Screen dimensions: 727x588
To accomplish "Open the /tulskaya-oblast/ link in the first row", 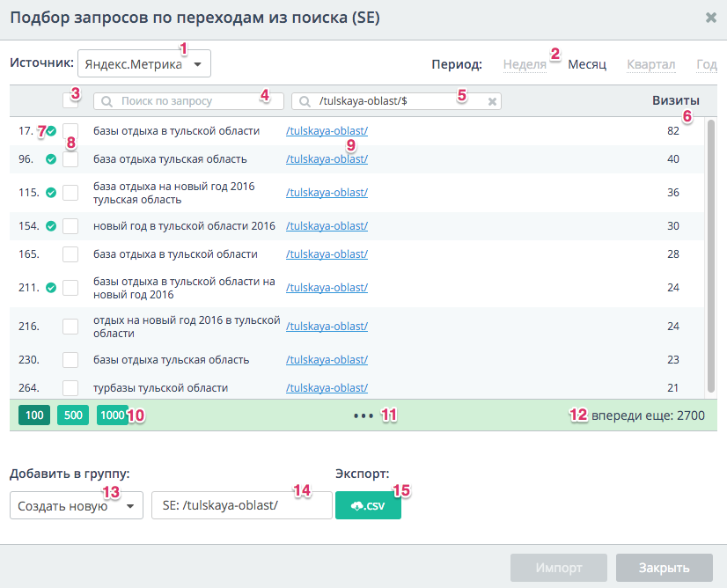I will point(327,131).
